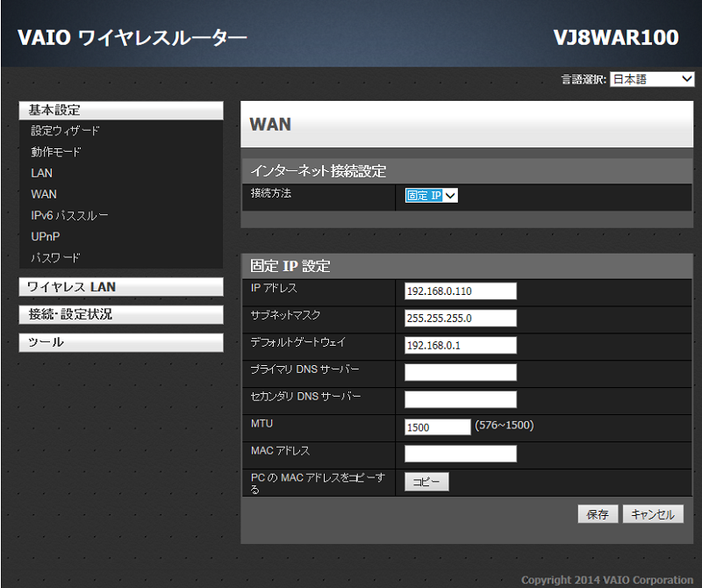Focus the セカンダリ DNS サーバー field
This screenshot has width=702, height=588.
tap(460, 399)
